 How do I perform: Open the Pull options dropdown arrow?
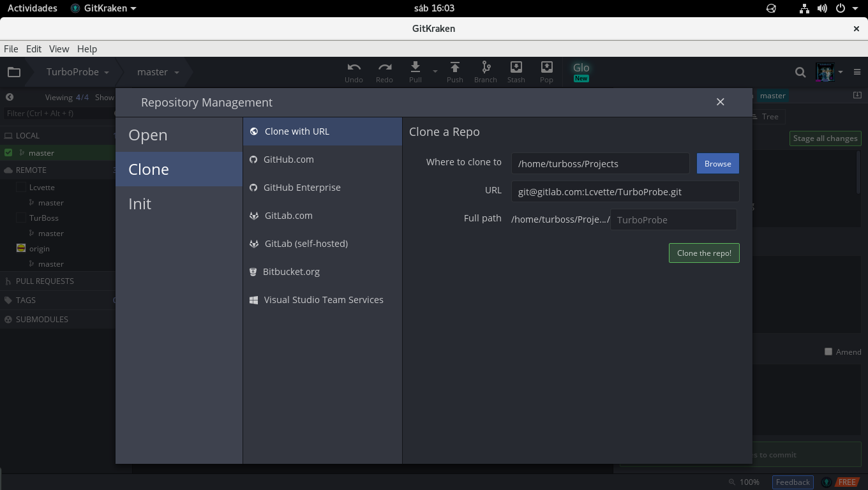point(435,71)
